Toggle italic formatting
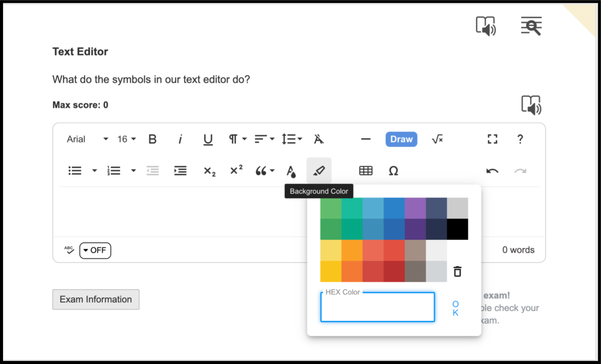This screenshot has height=364, width=601. (180, 139)
